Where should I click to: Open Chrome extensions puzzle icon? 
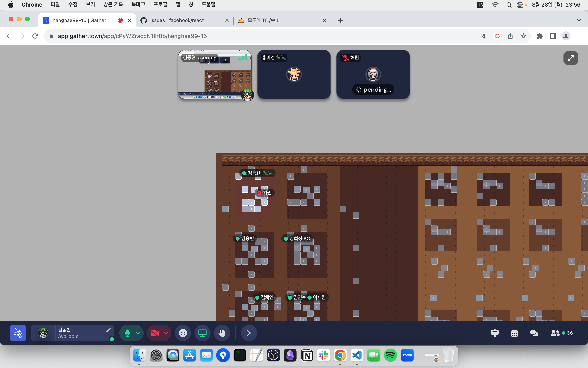(x=540, y=36)
